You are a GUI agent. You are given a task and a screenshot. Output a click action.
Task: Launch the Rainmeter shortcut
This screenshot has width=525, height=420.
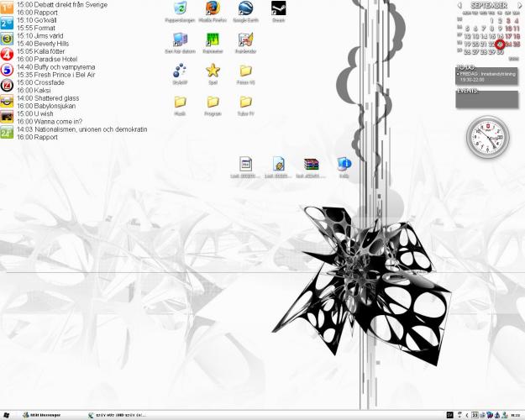[212, 40]
